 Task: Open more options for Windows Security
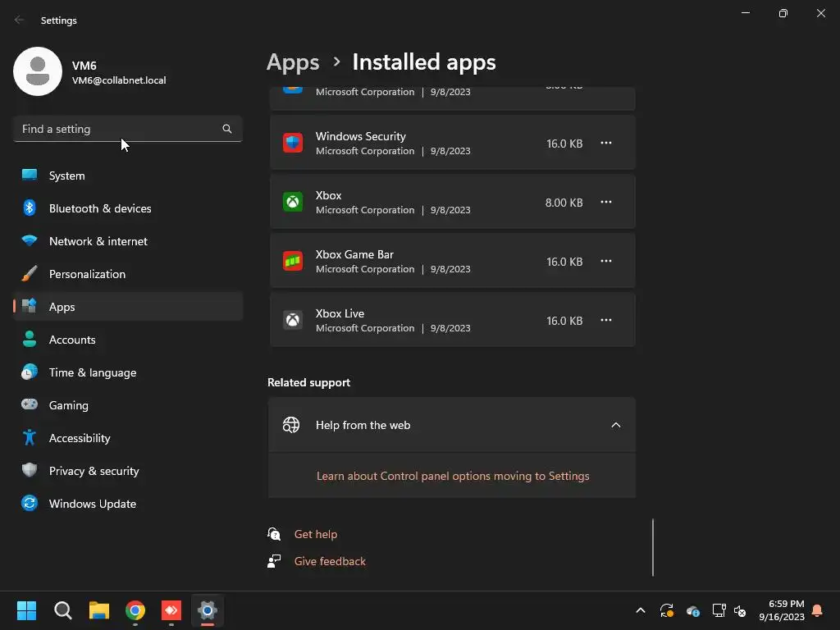(x=606, y=143)
